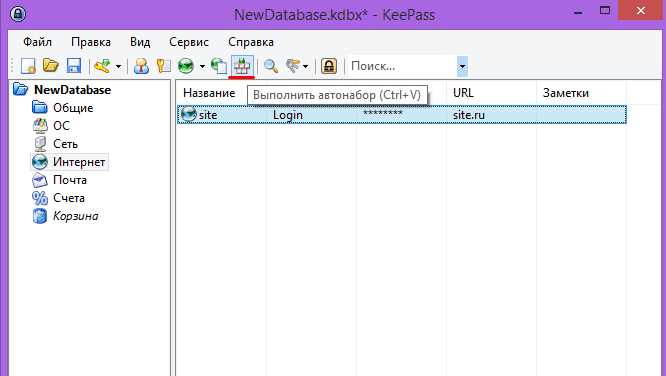Select the Интернет group
Image resolution: width=666 pixels, height=376 pixels.
click(x=79, y=162)
